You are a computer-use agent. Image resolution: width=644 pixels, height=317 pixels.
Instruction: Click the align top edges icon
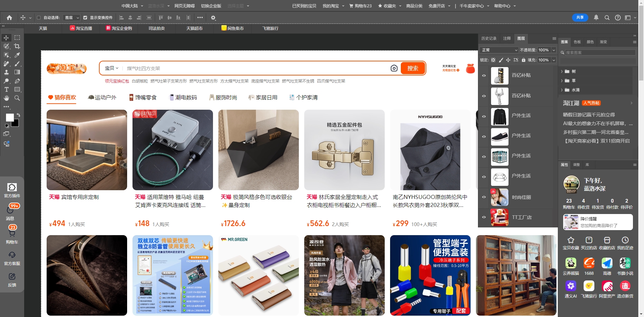(x=161, y=17)
